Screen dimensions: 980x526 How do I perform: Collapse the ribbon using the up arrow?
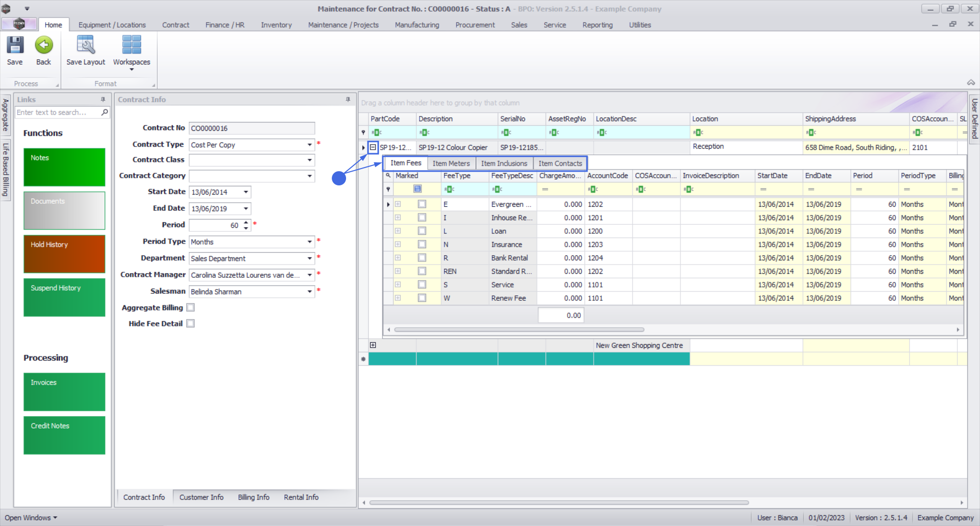tap(971, 83)
